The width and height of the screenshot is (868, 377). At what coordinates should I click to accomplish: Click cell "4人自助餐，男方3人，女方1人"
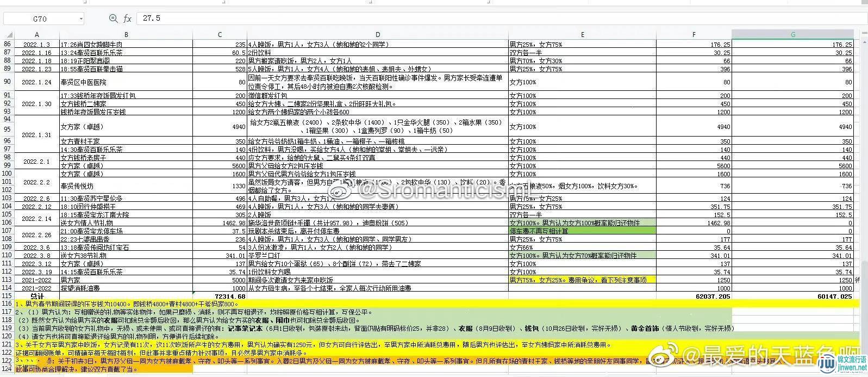(x=378, y=199)
